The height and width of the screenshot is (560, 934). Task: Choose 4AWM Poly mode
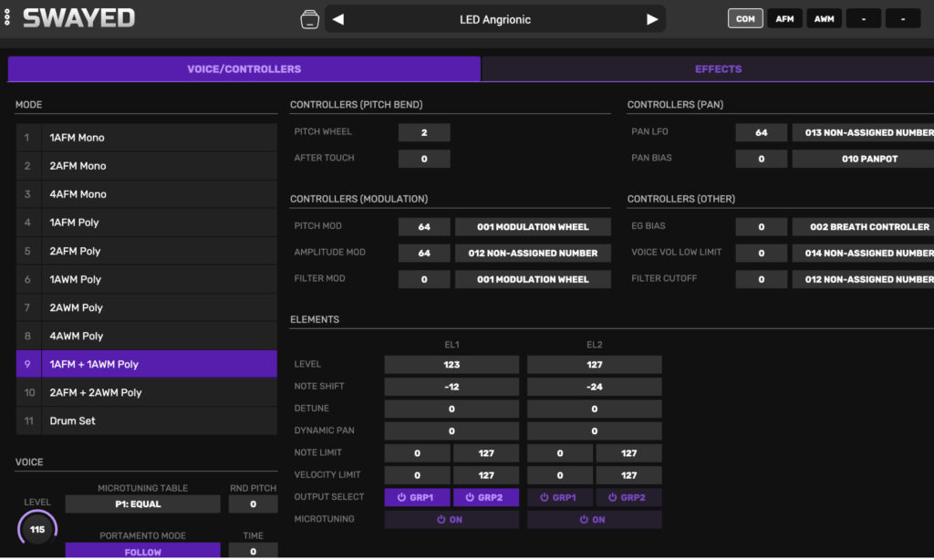[146, 336]
